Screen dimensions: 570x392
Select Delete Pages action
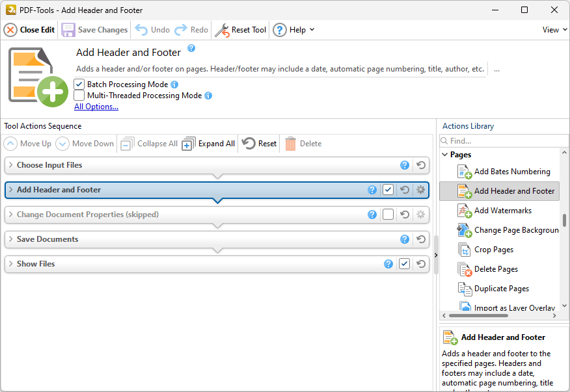pos(488,269)
